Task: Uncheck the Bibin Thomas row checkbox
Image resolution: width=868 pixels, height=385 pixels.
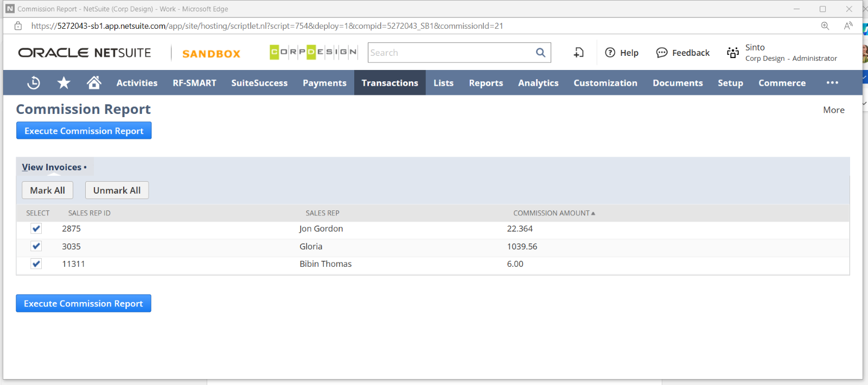Action: (x=36, y=264)
